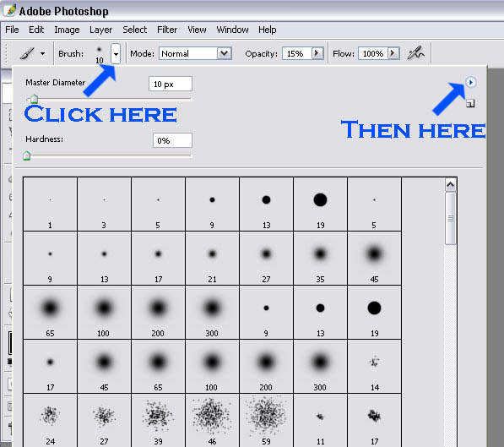Open the Opacity slider popup arrow
504x447 pixels.
point(317,53)
